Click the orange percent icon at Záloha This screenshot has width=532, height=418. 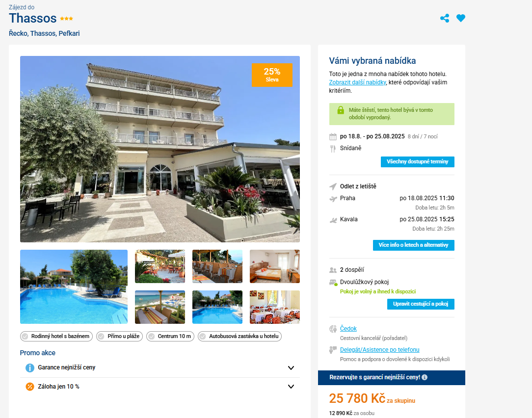pos(30,387)
